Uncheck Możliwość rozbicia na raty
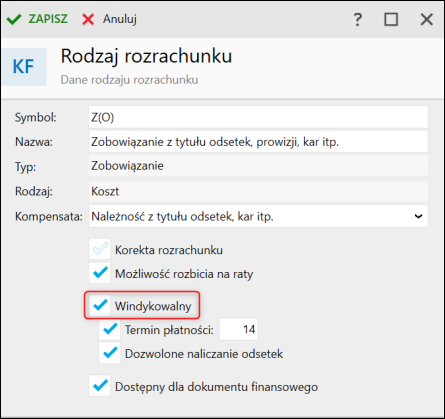The image size is (445, 419). pyautogui.click(x=100, y=273)
